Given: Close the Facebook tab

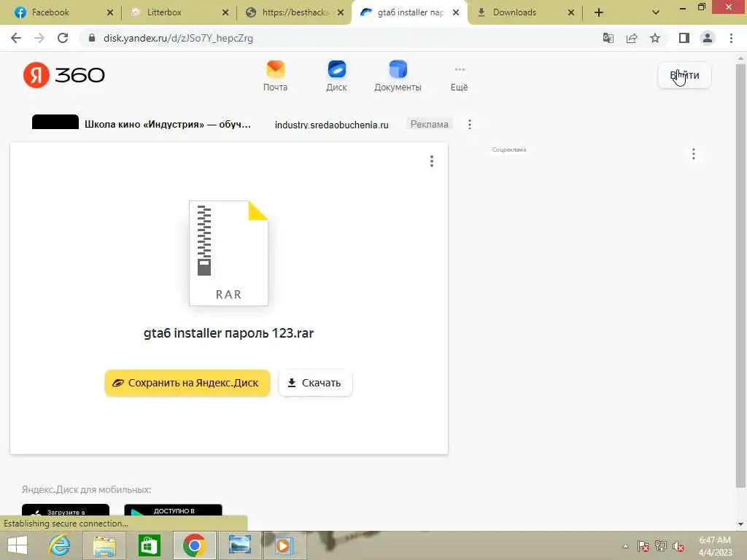Looking at the screenshot, I should 110,12.
